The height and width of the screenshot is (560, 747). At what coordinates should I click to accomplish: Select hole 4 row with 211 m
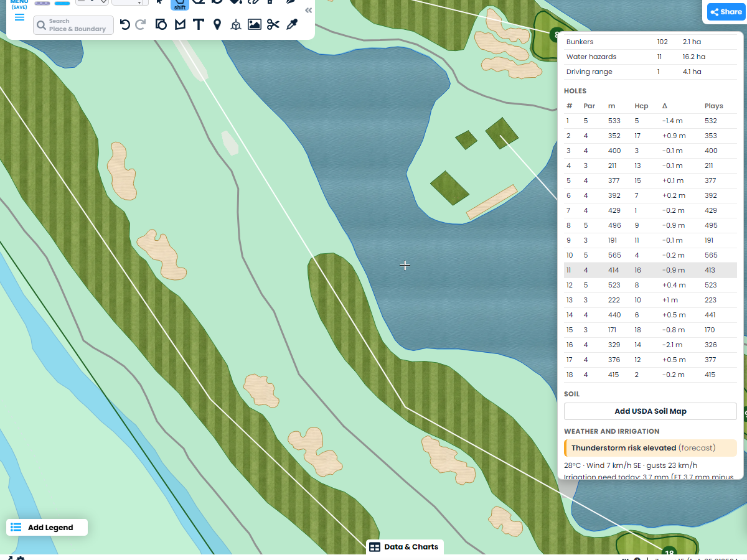coord(651,166)
